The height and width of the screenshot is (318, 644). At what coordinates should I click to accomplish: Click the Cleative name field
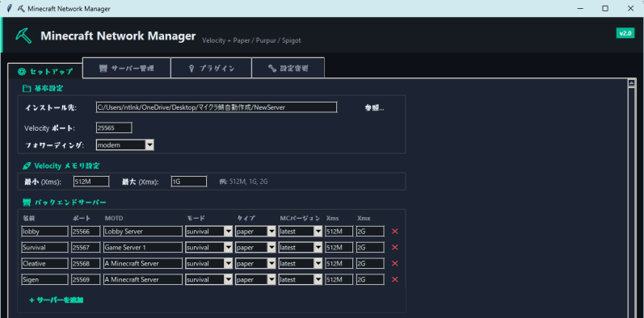pos(44,263)
